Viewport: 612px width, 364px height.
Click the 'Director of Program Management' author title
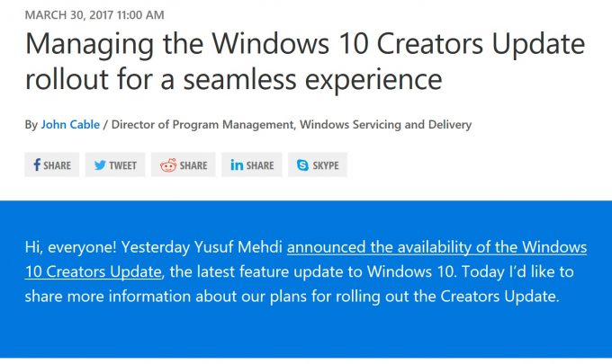(x=202, y=125)
